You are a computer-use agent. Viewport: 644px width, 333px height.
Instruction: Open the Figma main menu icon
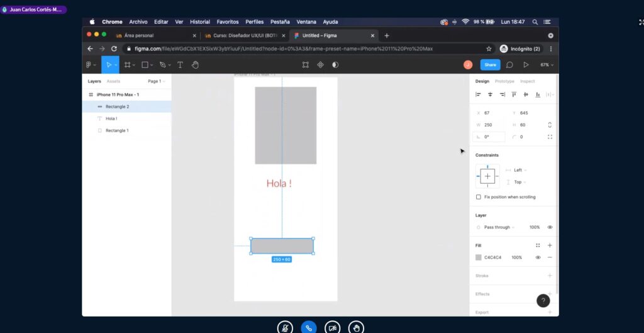[89, 65]
